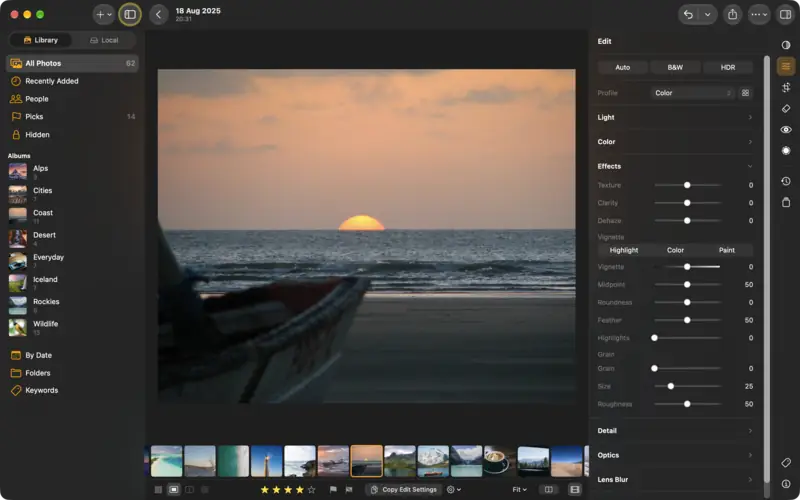Click Copy Edit Settings
Image resolution: width=800 pixels, height=500 pixels.
pos(404,489)
